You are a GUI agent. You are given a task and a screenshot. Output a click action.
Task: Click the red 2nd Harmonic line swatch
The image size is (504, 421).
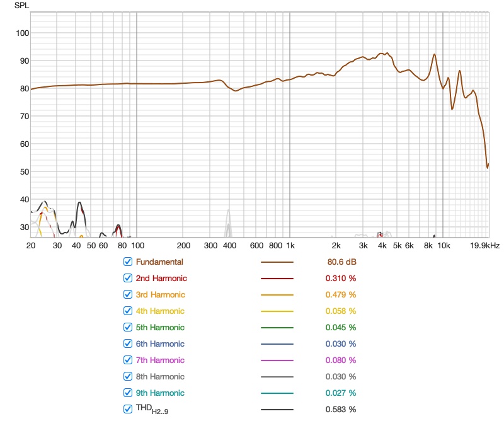pyautogui.click(x=277, y=279)
